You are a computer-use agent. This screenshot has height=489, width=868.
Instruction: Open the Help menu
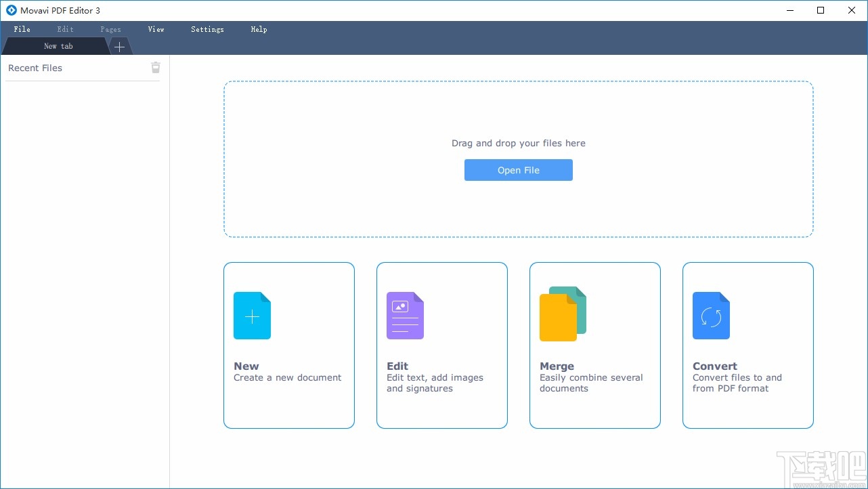(x=259, y=29)
